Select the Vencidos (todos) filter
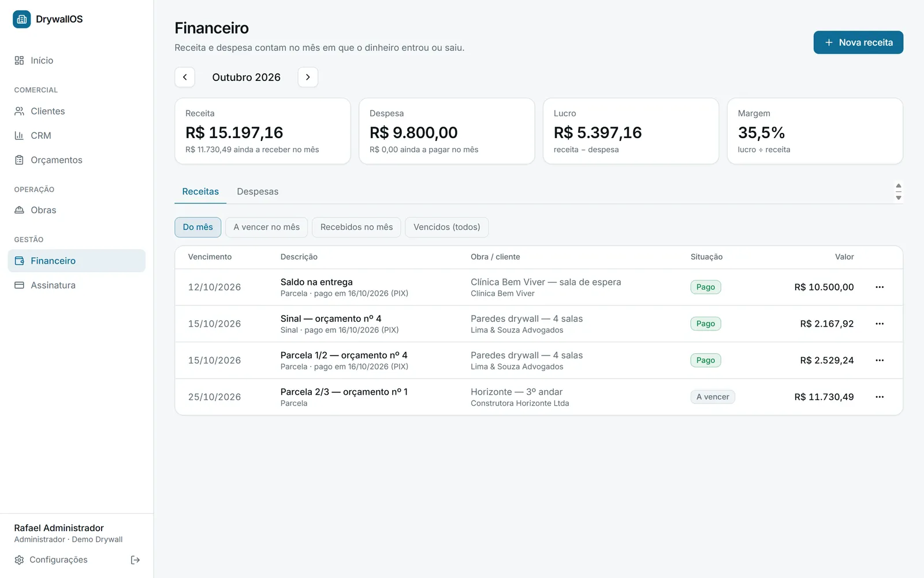This screenshot has height=578, width=924. pyautogui.click(x=447, y=227)
